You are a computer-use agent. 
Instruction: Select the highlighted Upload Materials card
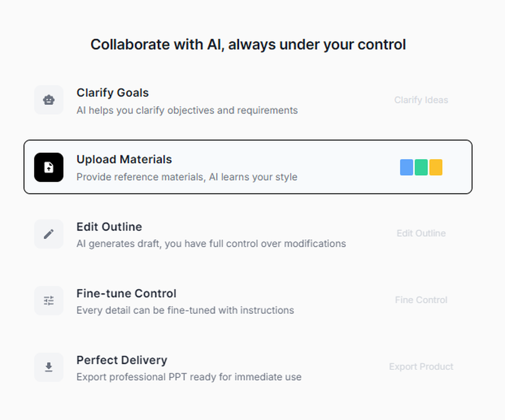(247, 167)
